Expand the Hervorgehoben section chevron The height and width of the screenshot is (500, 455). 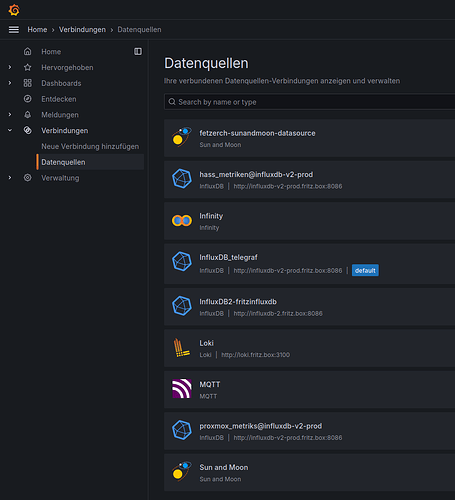coord(10,67)
